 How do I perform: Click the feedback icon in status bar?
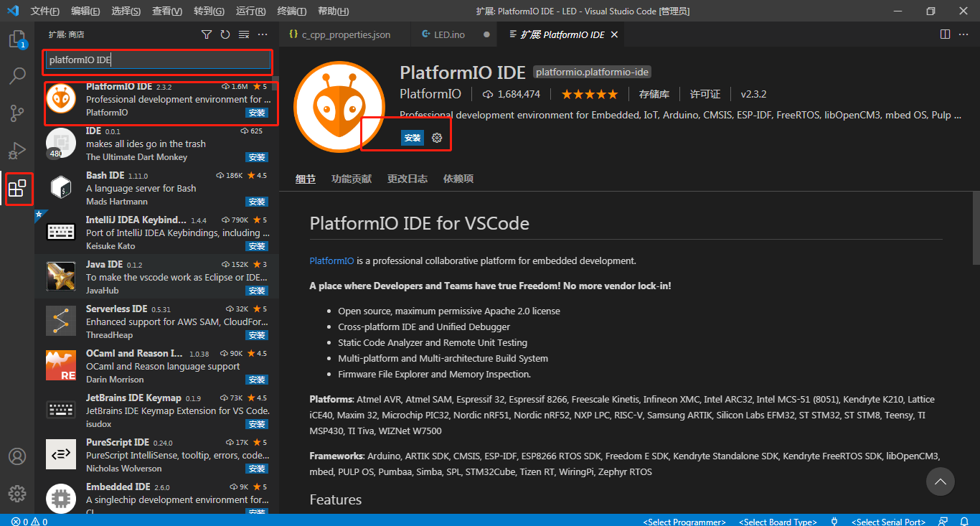(x=944, y=522)
